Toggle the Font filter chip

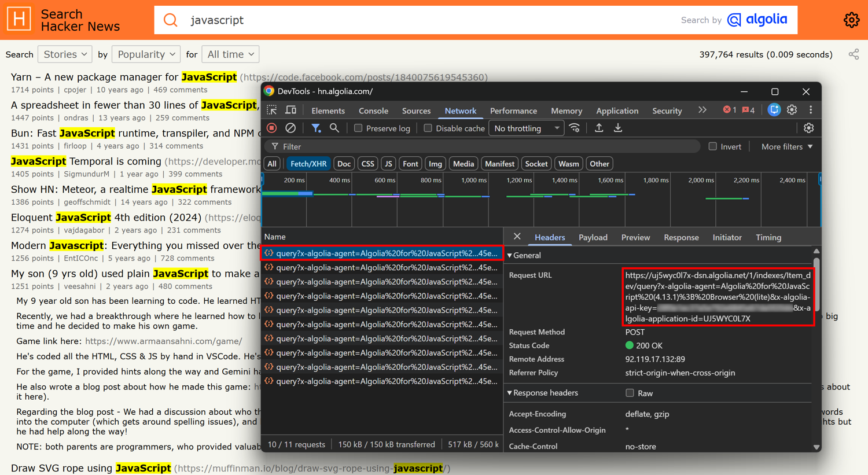pos(410,164)
